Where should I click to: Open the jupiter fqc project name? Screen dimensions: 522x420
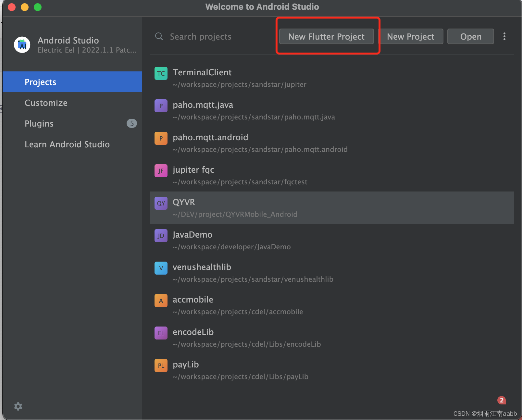pyautogui.click(x=193, y=170)
